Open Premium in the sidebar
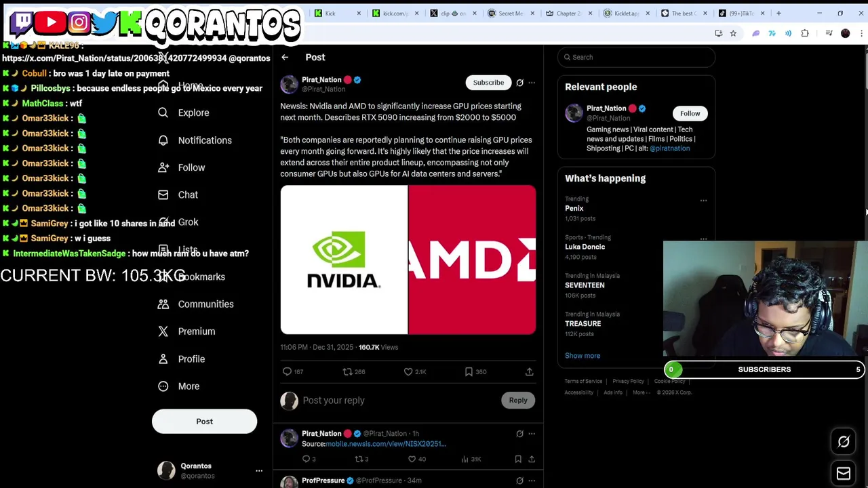Viewport: 868px width, 488px height. [x=187, y=331]
